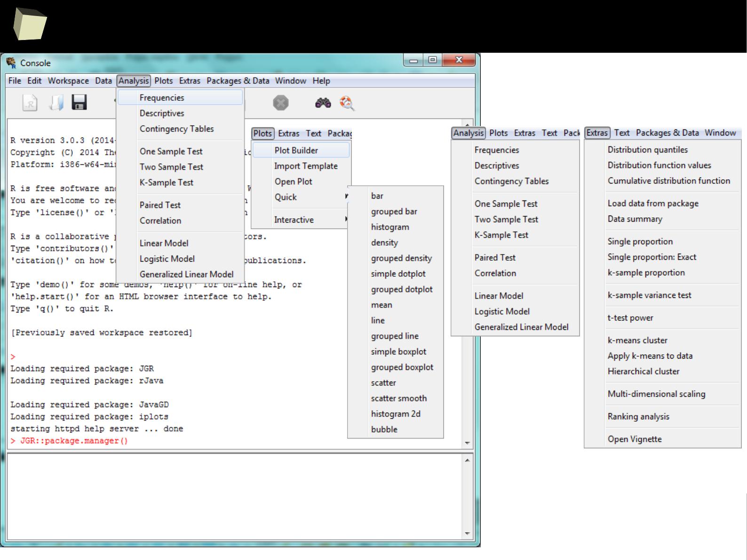Open the Workspace menu

[x=68, y=80]
